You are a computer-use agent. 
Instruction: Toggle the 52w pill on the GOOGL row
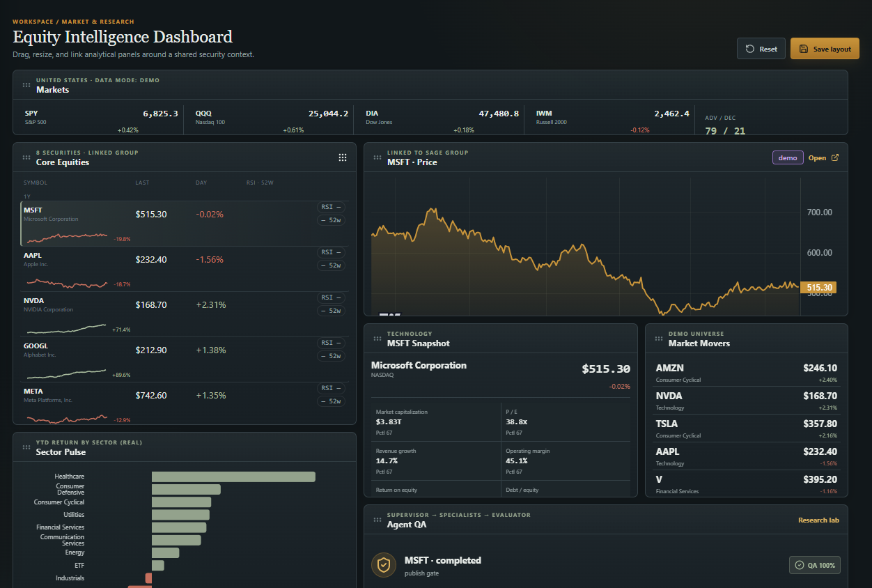(x=331, y=356)
